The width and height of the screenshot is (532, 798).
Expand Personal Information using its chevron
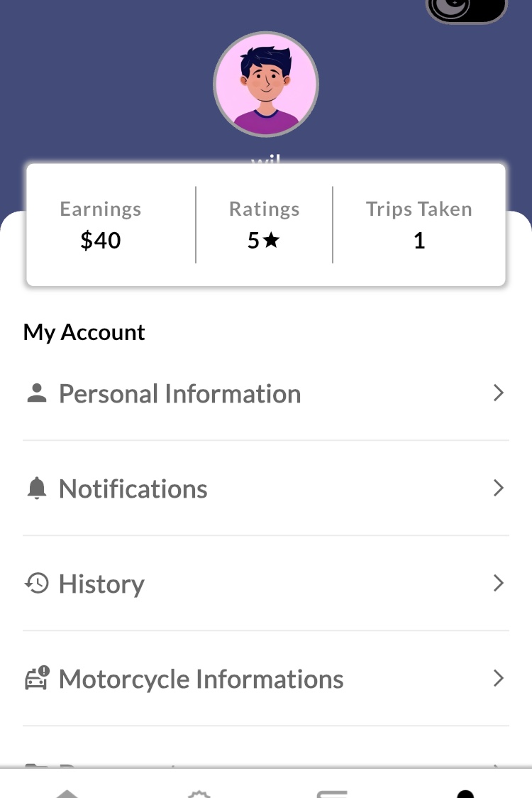[499, 393]
